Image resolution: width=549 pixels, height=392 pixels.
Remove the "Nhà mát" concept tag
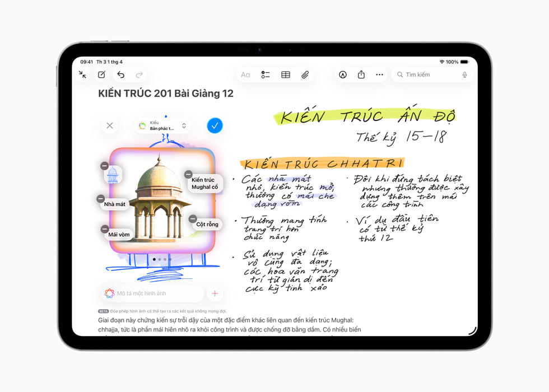pos(101,198)
